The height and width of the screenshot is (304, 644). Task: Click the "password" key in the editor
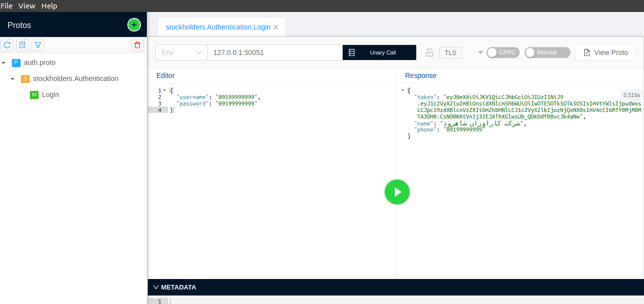pyautogui.click(x=192, y=103)
